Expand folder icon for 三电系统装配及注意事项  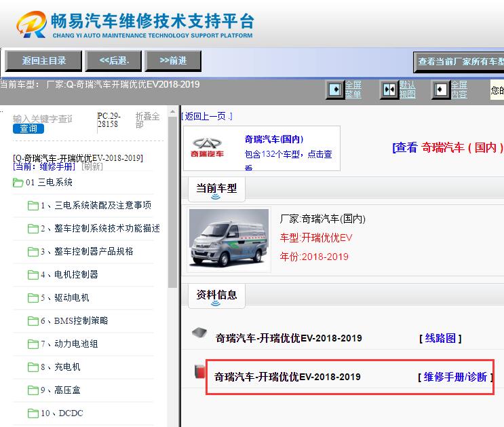coord(33,206)
